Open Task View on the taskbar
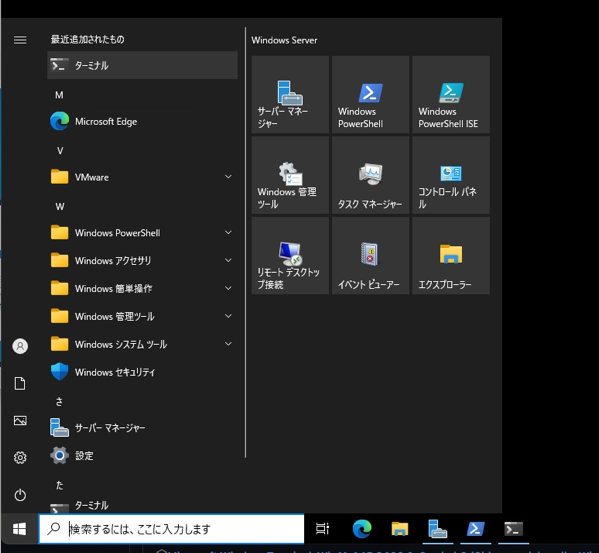This screenshot has height=553, width=599. click(322, 529)
